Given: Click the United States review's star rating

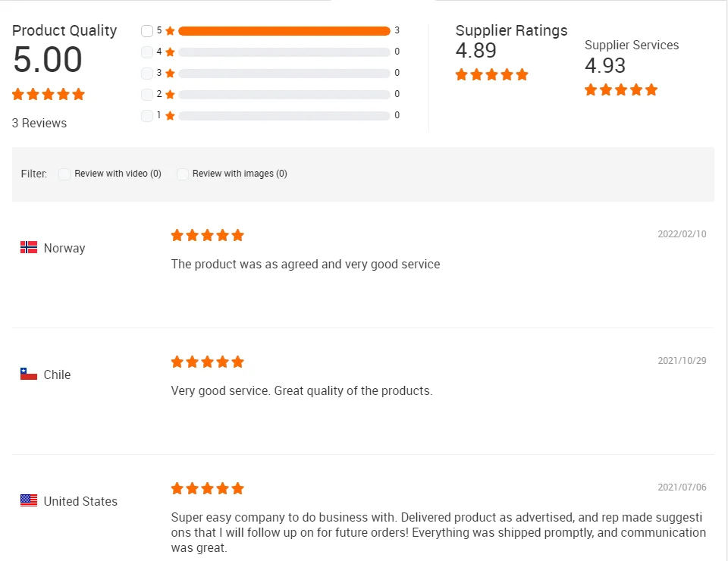Looking at the screenshot, I should 207,488.
